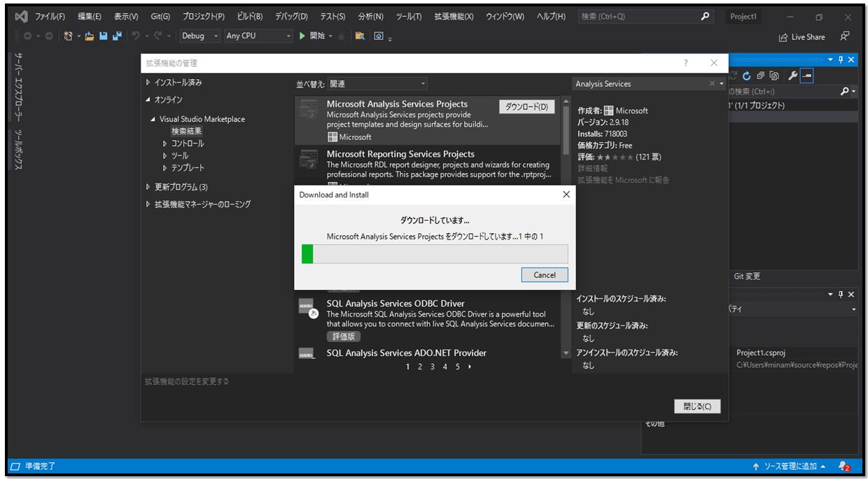Open the Debug configuration dropdown
This screenshot has width=868, height=479.
pos(200,36)
